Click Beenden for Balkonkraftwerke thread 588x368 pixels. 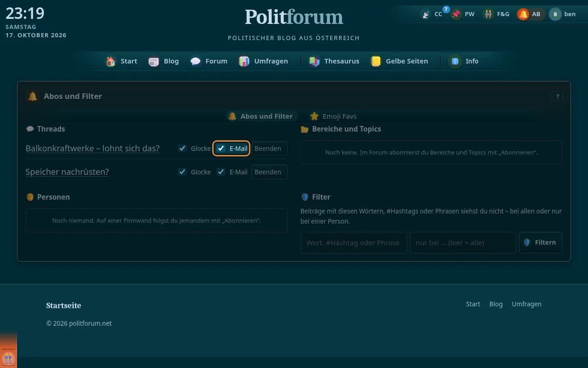269,149
